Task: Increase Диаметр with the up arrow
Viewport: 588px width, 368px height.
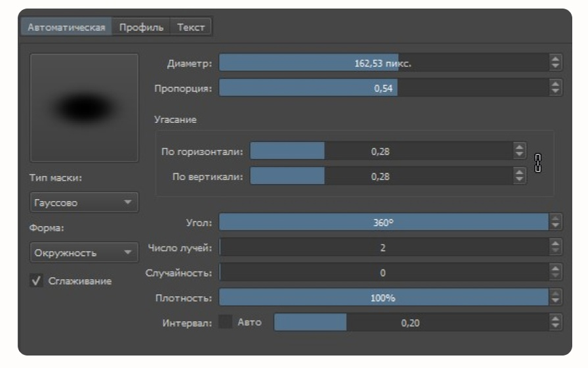Action: 555,58
